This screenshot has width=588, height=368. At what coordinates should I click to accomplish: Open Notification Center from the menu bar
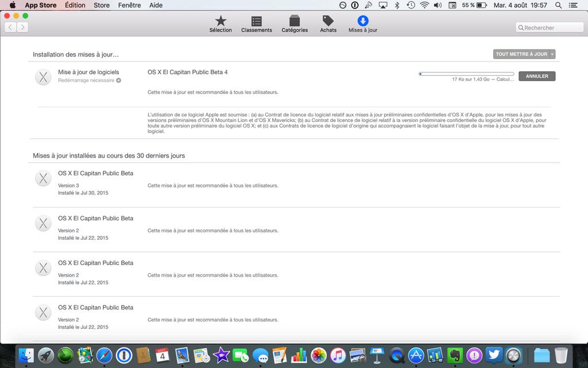click(572, 5)
